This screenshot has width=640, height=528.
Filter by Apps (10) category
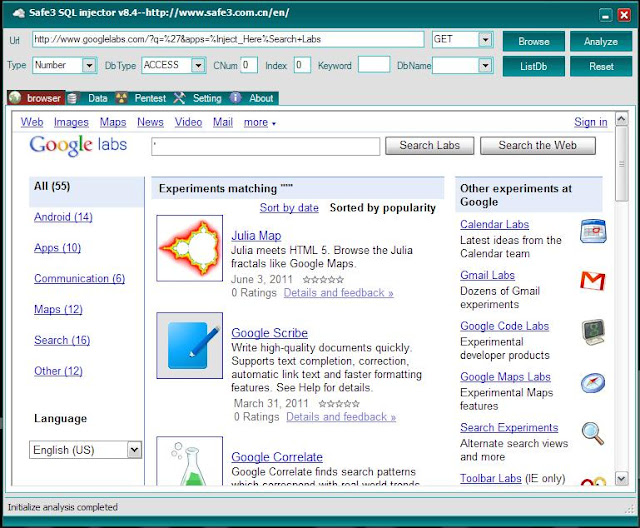(58, 248)
